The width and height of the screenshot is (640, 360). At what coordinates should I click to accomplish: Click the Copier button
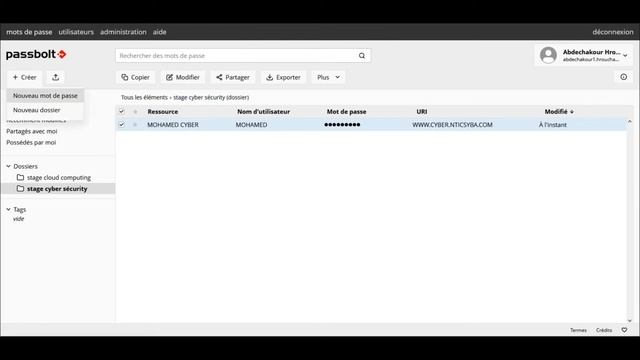(136, 77)
